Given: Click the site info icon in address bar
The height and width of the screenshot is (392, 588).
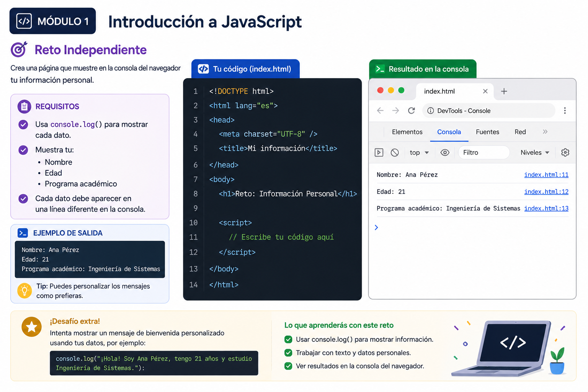Looking at the screenshot, I should coord(431,111).
